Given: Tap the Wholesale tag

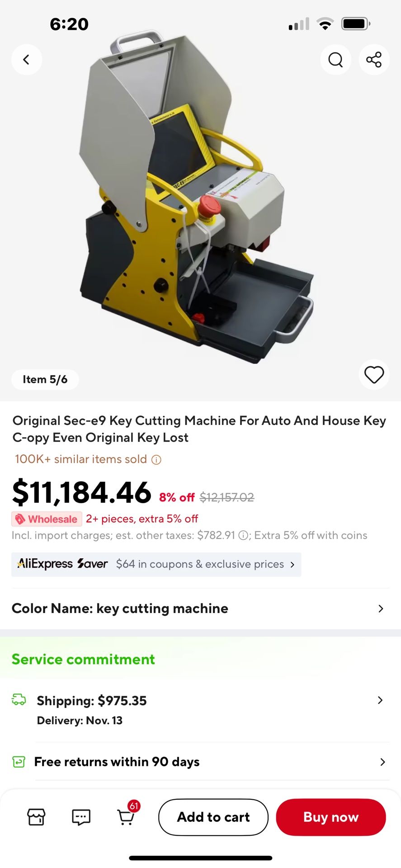Looking at the screenshot, I should tap(47, 519).
